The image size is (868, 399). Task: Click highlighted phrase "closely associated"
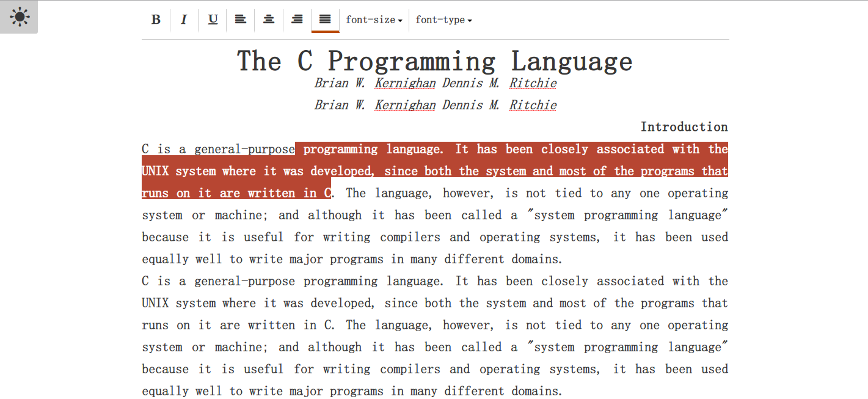[x=594, y=149]
